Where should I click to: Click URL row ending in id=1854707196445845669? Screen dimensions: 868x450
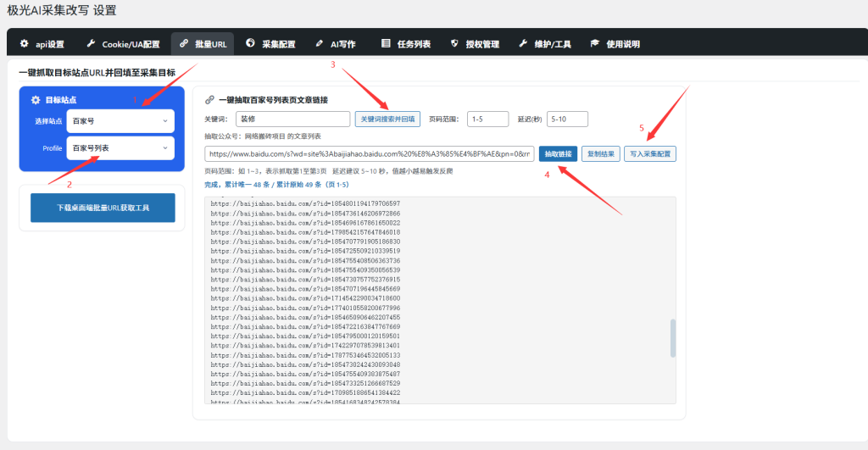(305, 289)
